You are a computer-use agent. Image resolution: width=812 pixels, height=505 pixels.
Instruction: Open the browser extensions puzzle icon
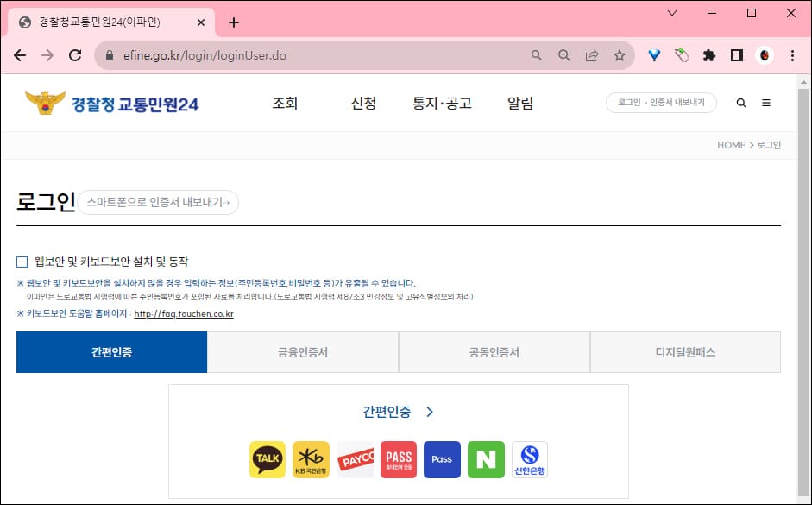[709, 54]
